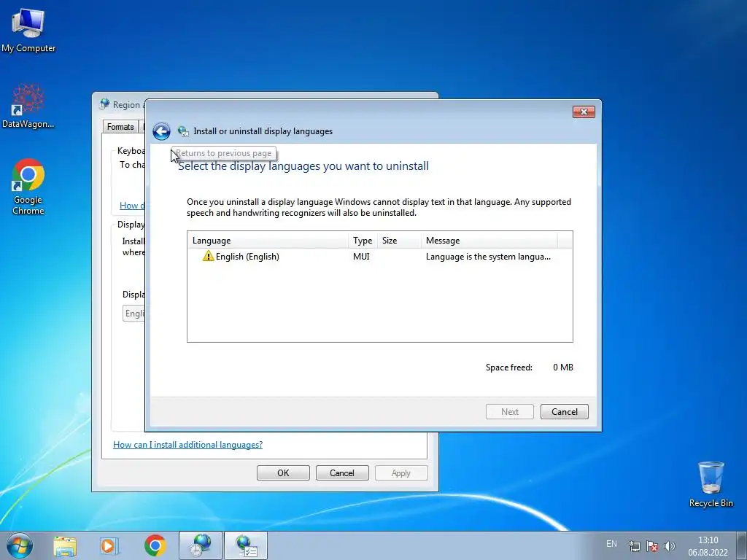Switch to display languages wizard taskbar button
The width and height of the screenshot is (747, 560).
[246, 545]
